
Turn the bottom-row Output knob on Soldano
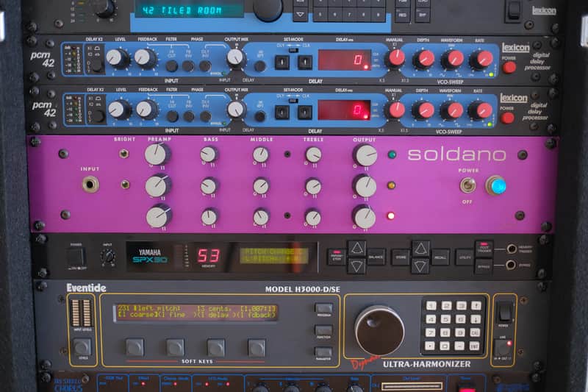[365, 218]
